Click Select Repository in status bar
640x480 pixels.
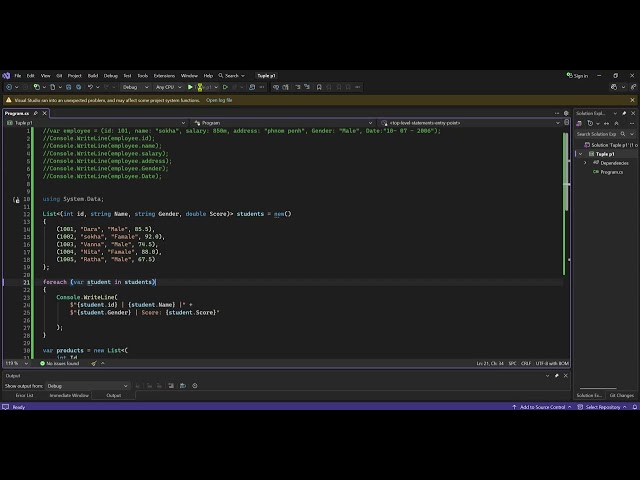tap(602, 407)
